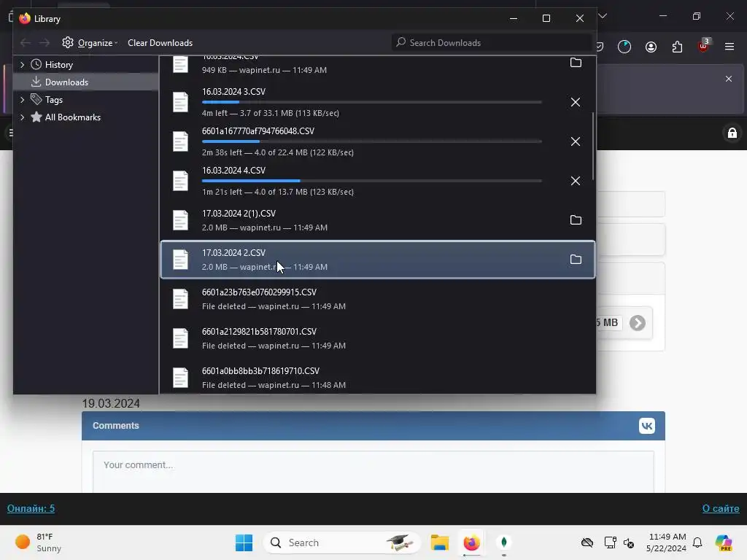Open the О сайте link
The image size is (747, 560).
coord(720,508)
